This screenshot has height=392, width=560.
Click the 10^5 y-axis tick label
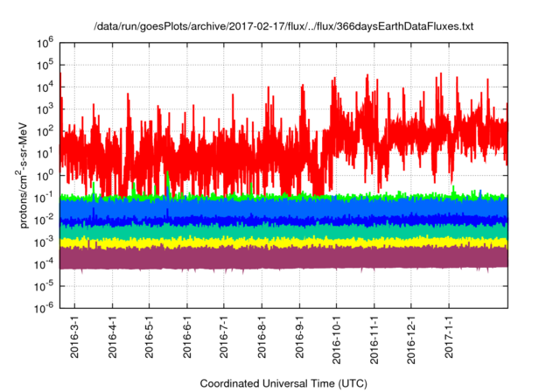point(45,65)
